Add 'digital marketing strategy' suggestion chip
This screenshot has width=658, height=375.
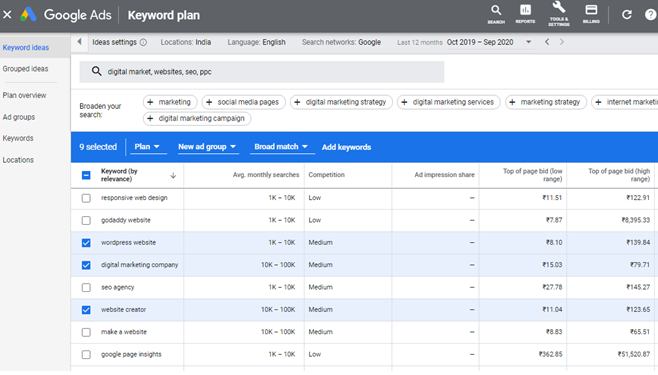pos(341,102)
